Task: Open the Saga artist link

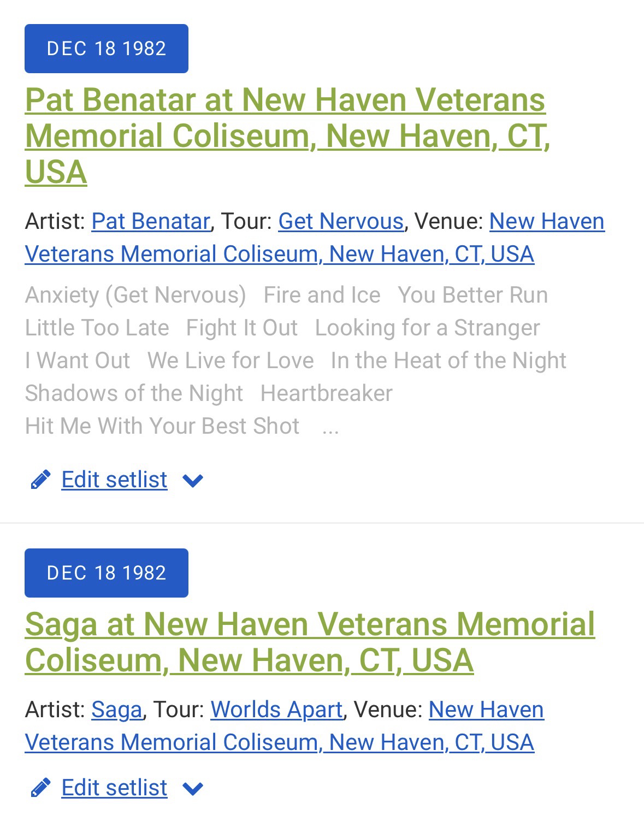Action: click(116, 710)
